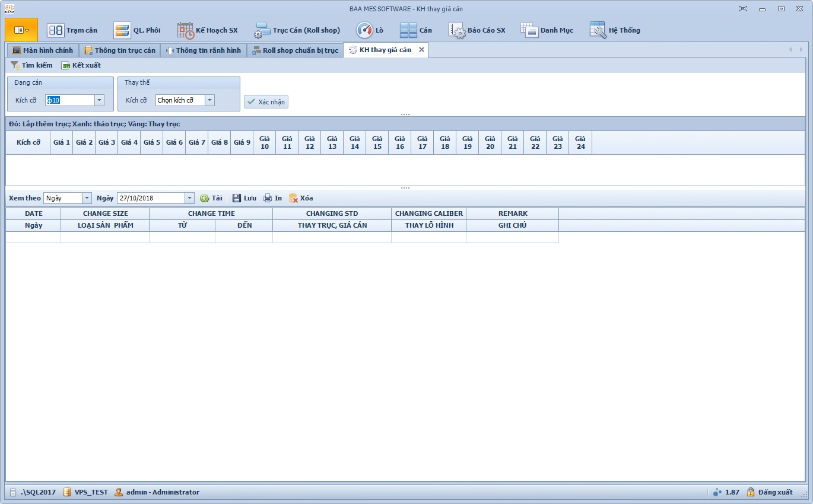
Task: Close the KH thay giá cán tab
Action: point(421,50)
